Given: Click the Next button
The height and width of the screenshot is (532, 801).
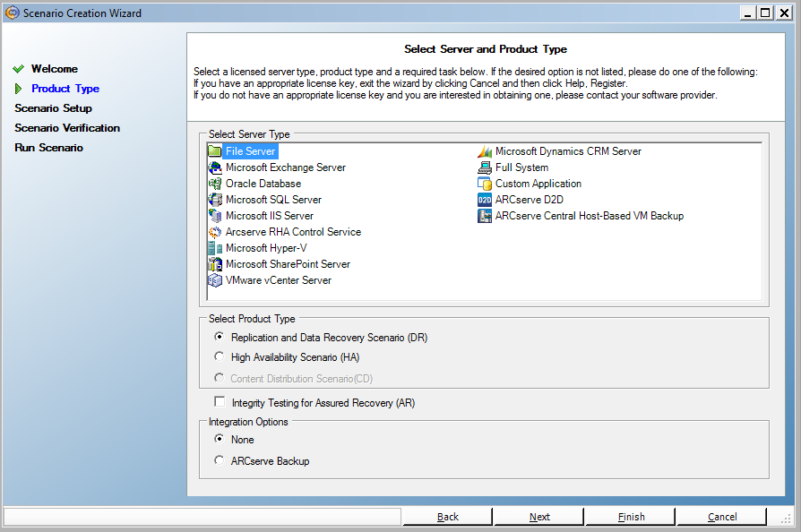Looking at the screenshot, I should pos(539,517).
